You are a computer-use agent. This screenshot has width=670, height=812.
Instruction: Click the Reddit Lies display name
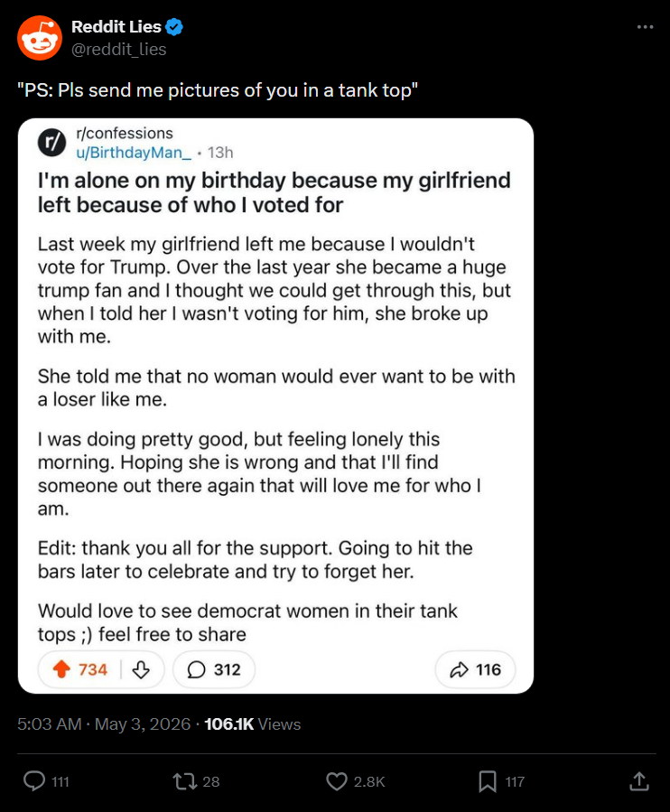point(116,27)
